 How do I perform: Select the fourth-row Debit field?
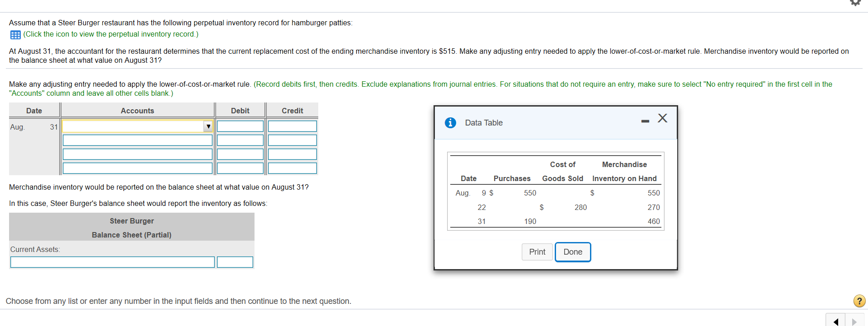click(240, 168)
